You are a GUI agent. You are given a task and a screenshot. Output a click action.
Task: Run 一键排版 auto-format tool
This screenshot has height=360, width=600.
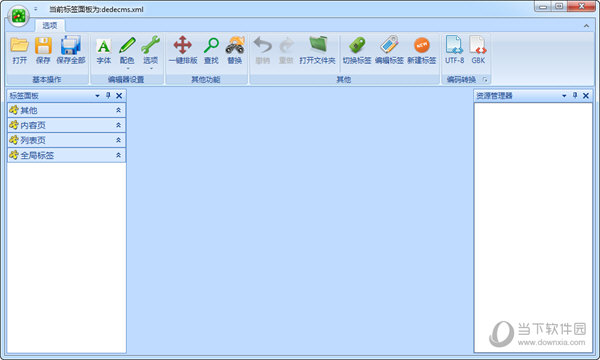tap(183, 50)
